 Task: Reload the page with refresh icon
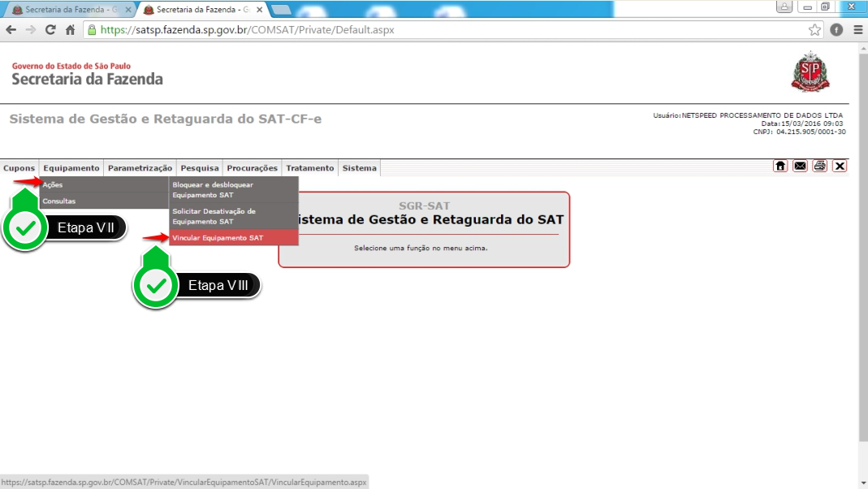50,30
